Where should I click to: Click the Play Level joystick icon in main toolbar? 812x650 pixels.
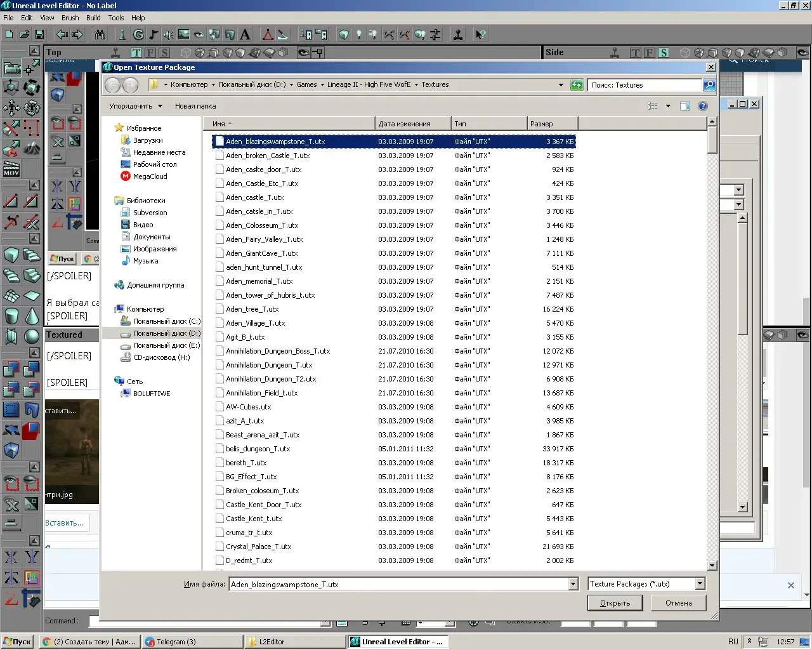(458, 34)
